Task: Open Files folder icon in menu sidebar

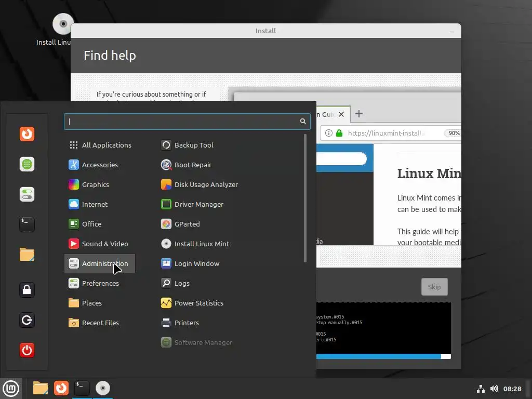Action: pyautogui.click(x=27, y=255)
